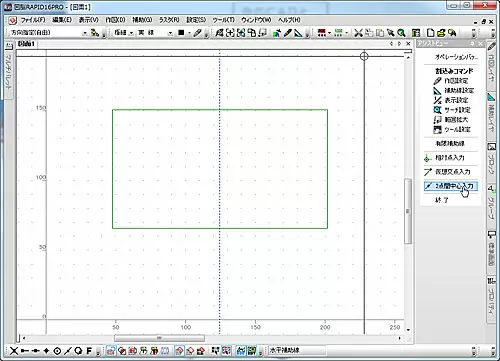Select the circle center snap icon
This screenshot has height=361, width=500.
click(x=57, y=351)
